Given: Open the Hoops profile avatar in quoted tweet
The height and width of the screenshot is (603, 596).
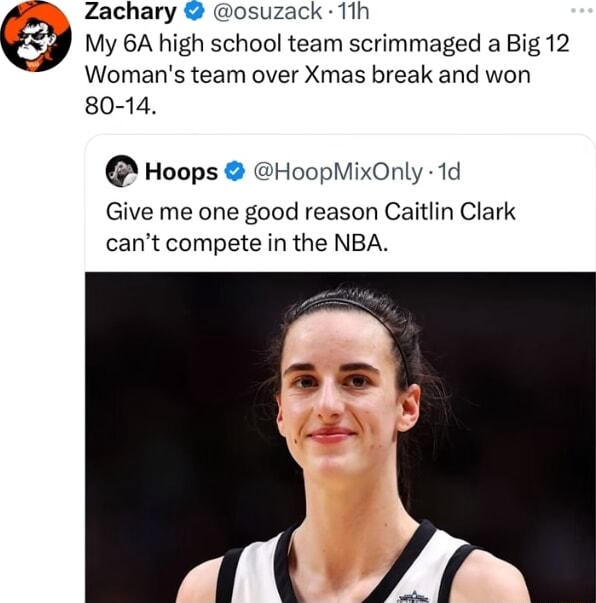Looking at the screenshot, I should tap(122, 171).
